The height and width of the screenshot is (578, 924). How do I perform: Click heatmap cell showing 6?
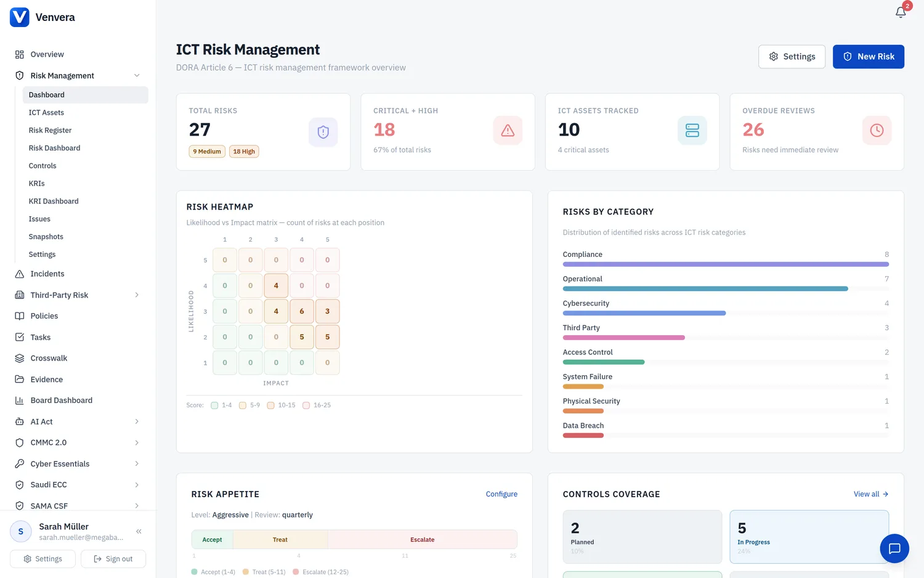tap(302, 311)
